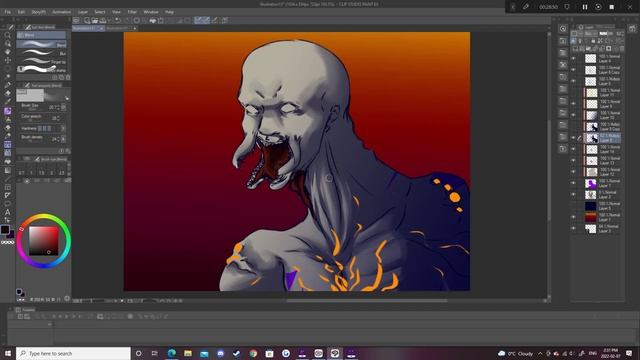Screen dimensions: 640x360
Task: Select the Auto select wand tool
Action: click(x=7, y=77)
